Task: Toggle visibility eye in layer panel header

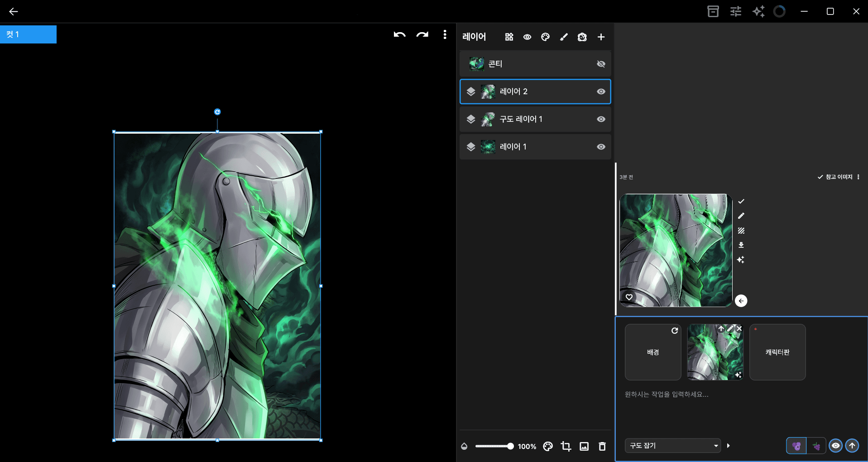Action: (x=527, y=37)
